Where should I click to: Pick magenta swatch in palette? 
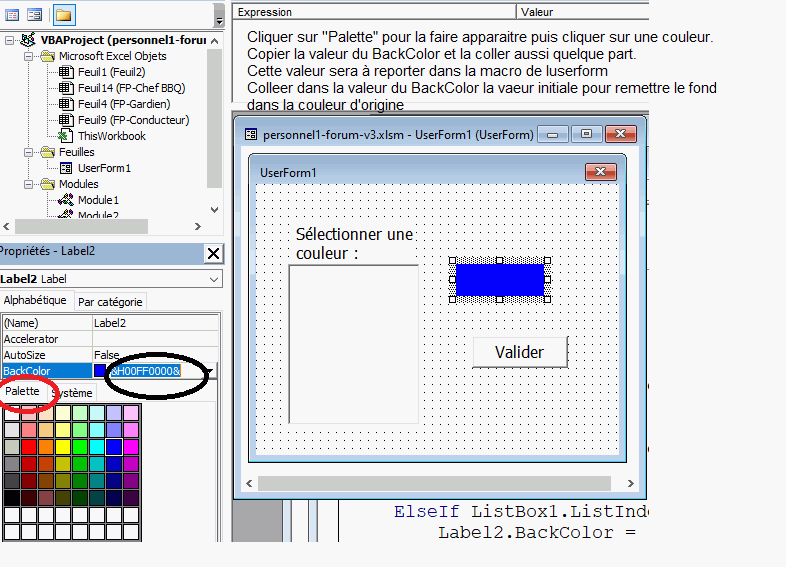tap(131, 447)
